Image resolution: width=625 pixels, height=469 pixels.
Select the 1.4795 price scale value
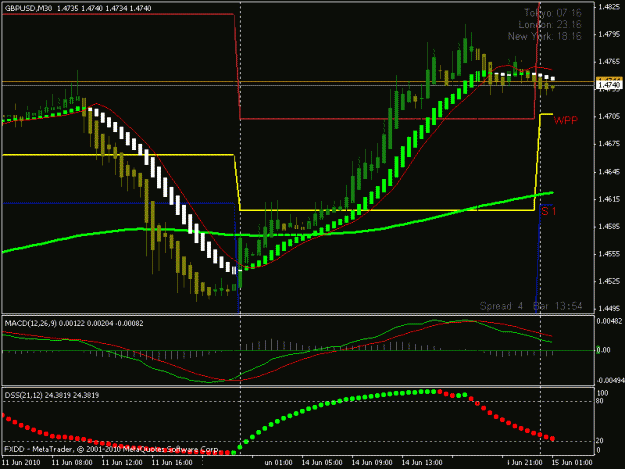tap(609, 34)
